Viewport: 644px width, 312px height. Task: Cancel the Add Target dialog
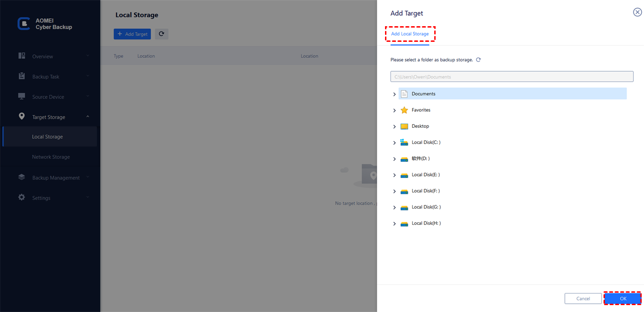[x=583, y=299]
